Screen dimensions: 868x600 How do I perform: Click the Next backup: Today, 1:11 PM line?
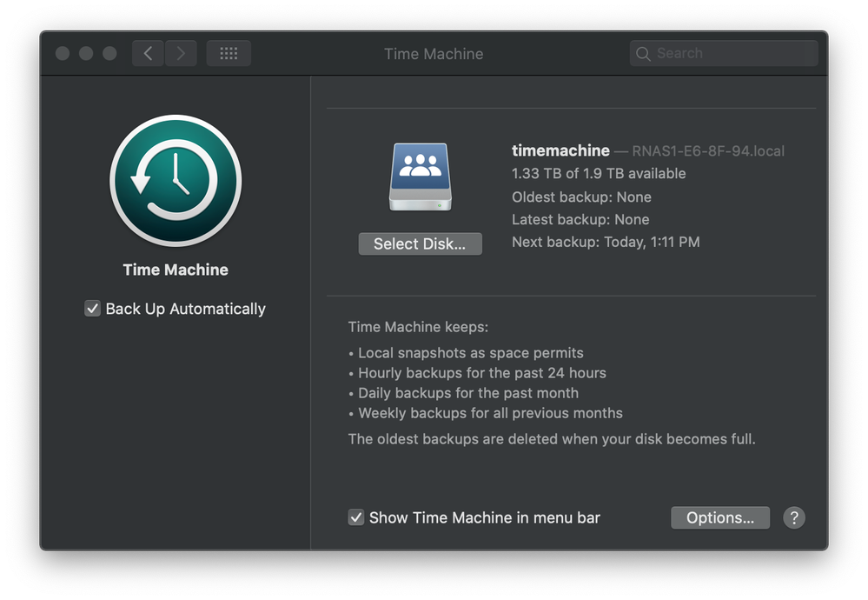point(606,242)
